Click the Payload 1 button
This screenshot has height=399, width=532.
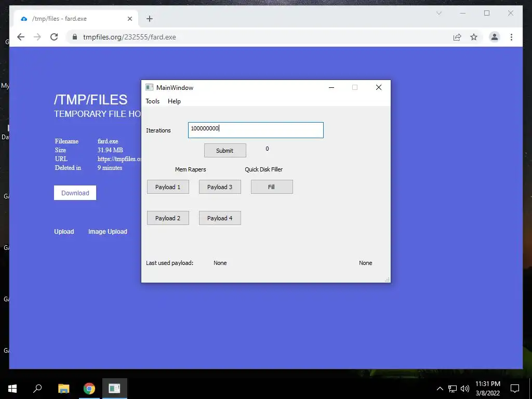[x=168, y=187]
